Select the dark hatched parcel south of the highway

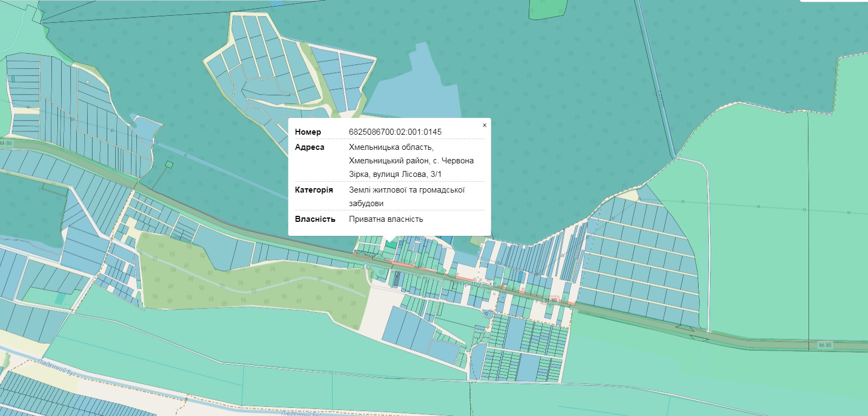point(396,279)
